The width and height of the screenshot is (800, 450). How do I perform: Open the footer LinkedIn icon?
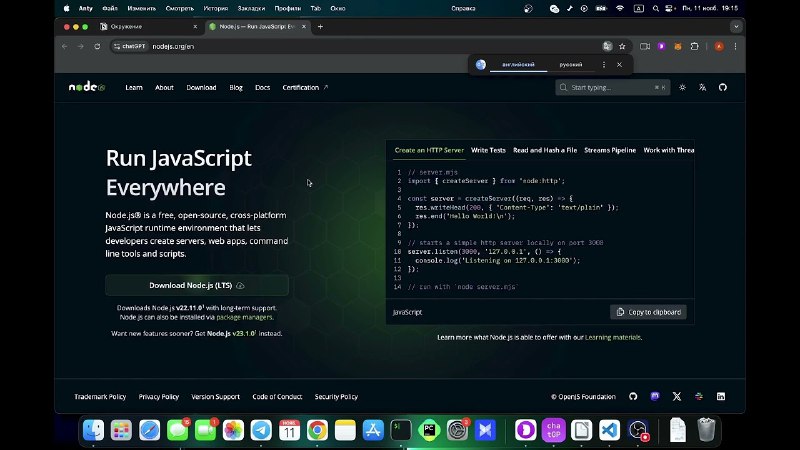(721, 396)
